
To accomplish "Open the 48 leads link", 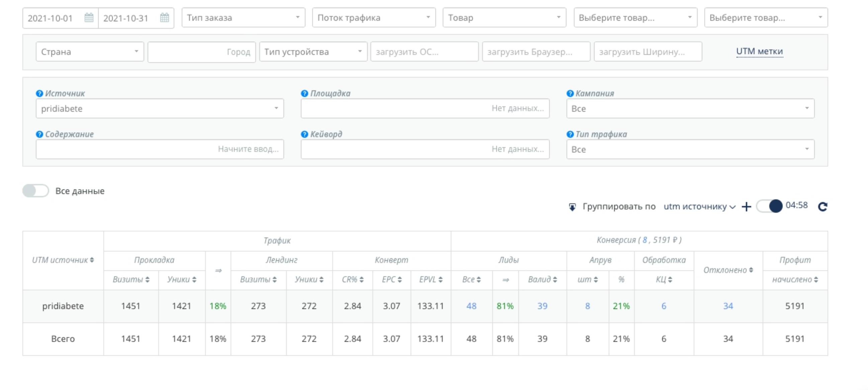I will click(x=471, y=306).
